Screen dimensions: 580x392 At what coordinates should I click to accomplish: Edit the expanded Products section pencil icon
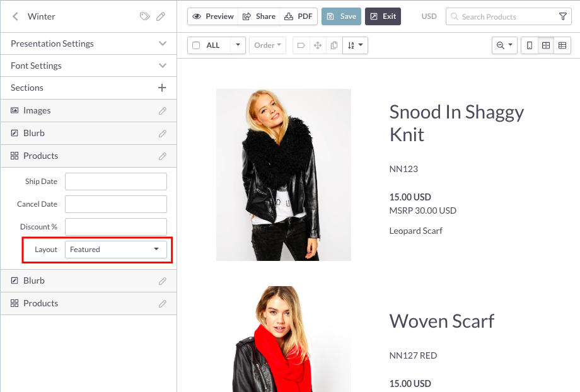coord(163,156)
